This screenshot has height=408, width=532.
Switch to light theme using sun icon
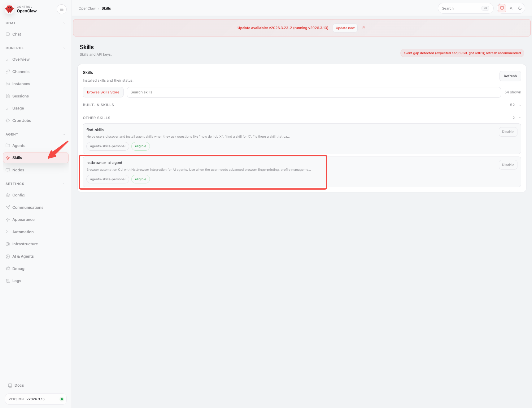pos(511,8)
